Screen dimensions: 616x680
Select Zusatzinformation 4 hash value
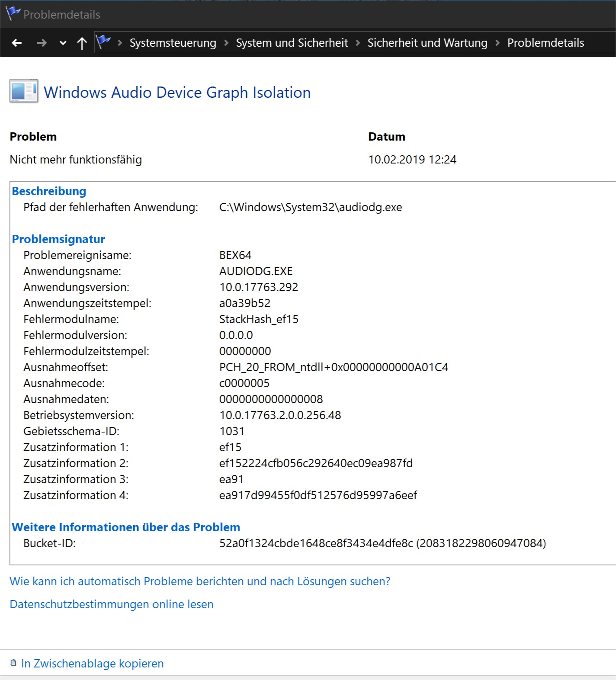pyautogui.click(x=318, y=495)
